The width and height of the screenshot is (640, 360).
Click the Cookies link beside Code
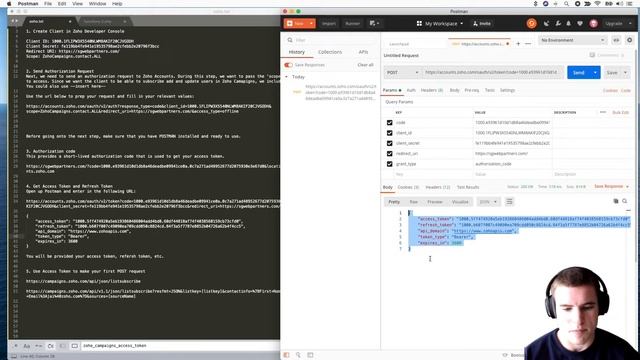pos(610,91)
